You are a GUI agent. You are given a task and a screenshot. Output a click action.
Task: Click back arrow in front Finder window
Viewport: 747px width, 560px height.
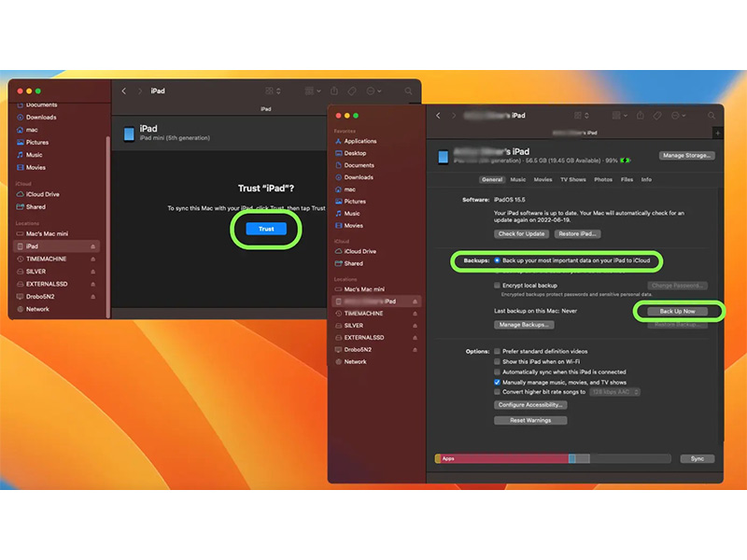(x=438, y=116)
